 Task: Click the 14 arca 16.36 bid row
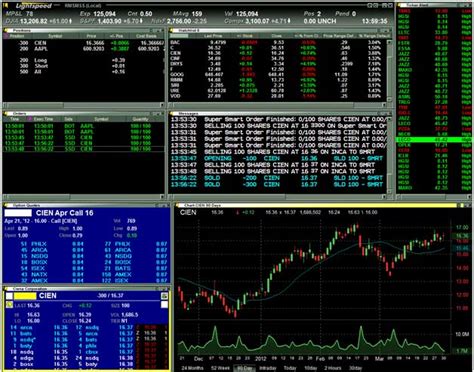pyautogui.click(x=39, y=328)
